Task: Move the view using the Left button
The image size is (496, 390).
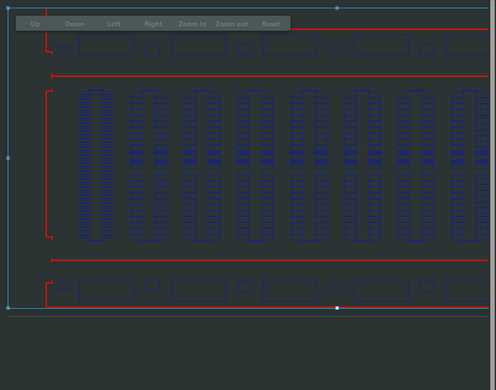Action: [x=114, y=24]
